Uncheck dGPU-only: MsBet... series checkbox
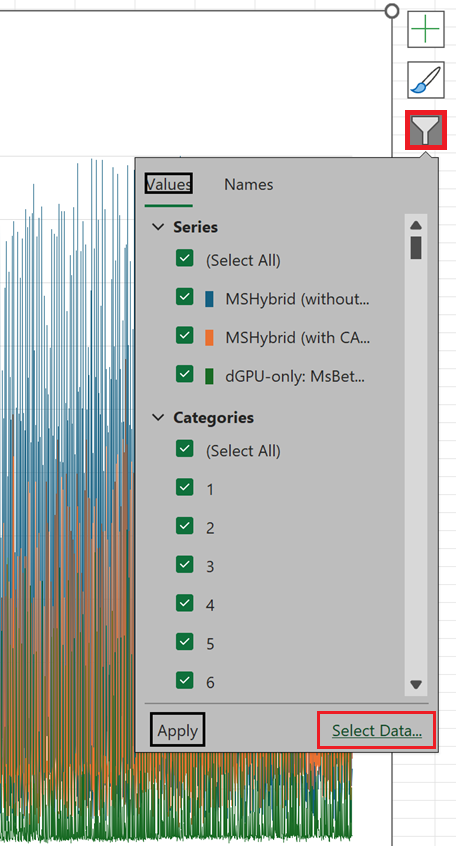The width and height of the screenshot is (456, 846). pyautogui.click(x=185, y=374)
